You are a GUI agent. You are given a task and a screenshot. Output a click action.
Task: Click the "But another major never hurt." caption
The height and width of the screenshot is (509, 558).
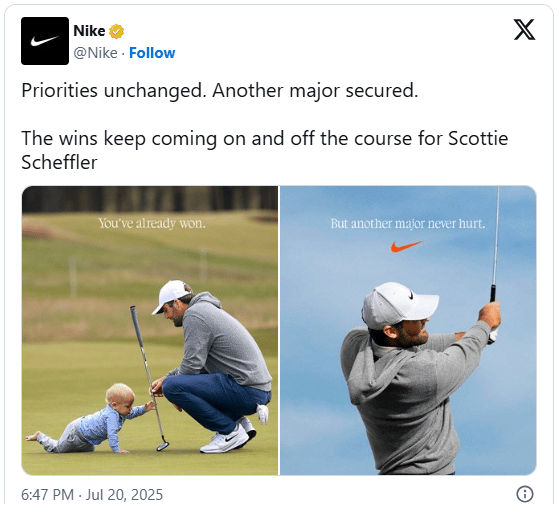point(408,224)
